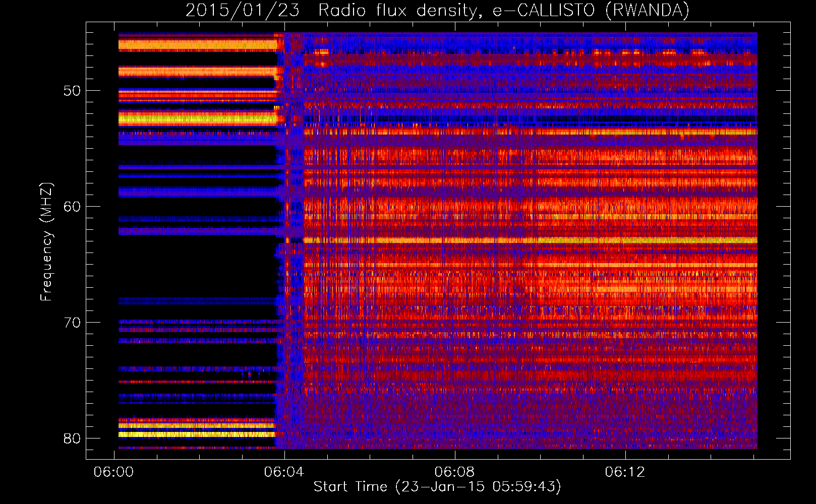This screenshot has width=816, height=504.
Task: Click the 50 frequency tick label
Action: point(72,91)
